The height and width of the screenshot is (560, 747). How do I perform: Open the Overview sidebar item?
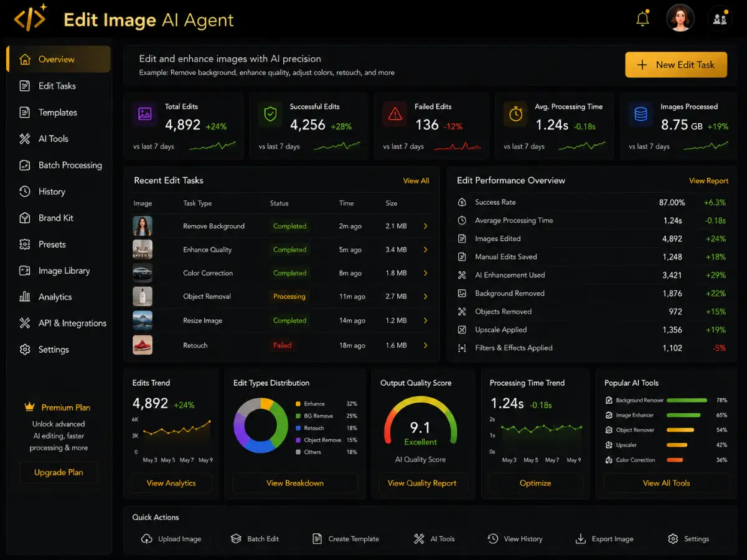[x=59, y=60]
